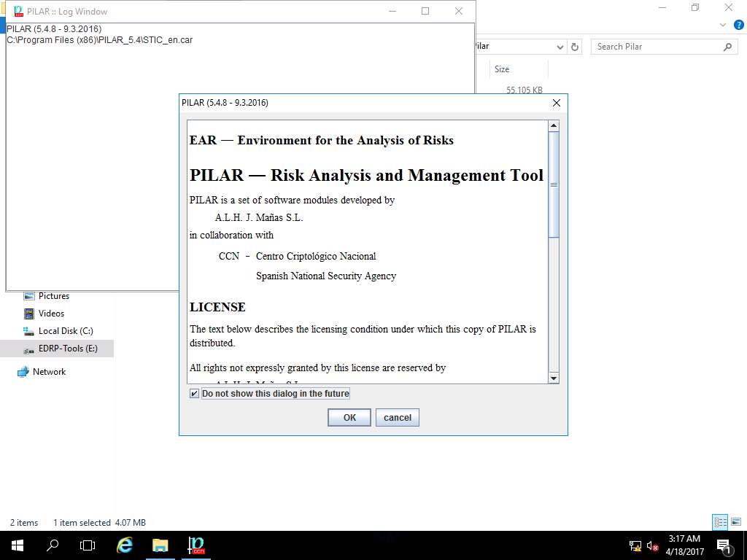Open Task View on the taskbar
This screenshot has width=747, height=560.
(88, 545)
